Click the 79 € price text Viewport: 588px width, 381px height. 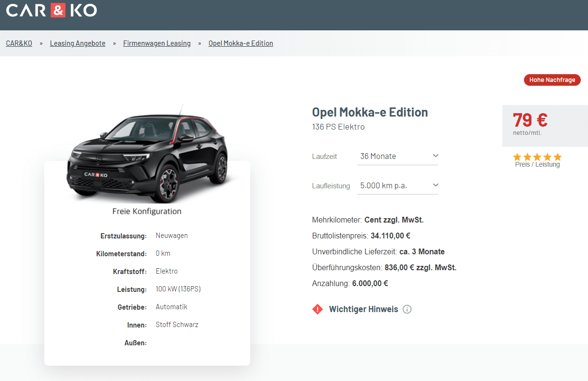tap(530, 120)
